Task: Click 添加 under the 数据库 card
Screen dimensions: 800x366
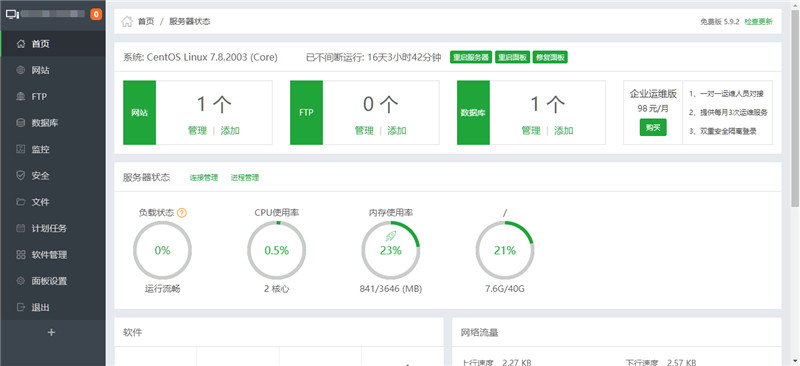Action: 564,131
